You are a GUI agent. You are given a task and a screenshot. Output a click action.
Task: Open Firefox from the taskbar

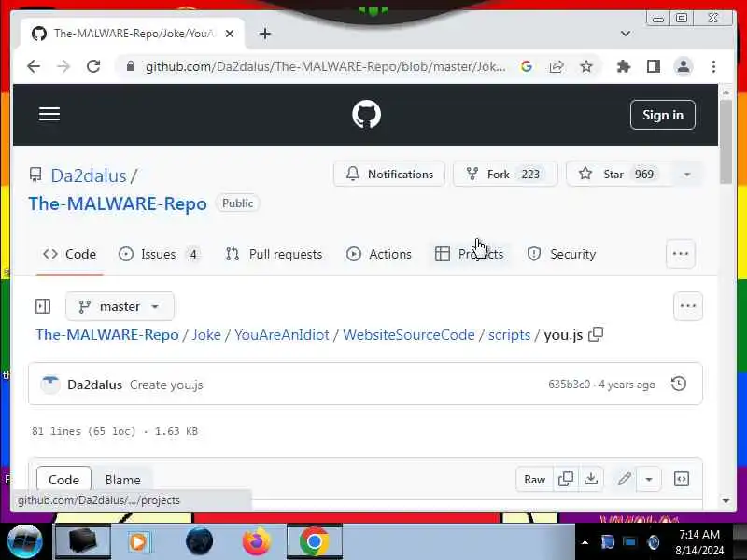(256, 541)
